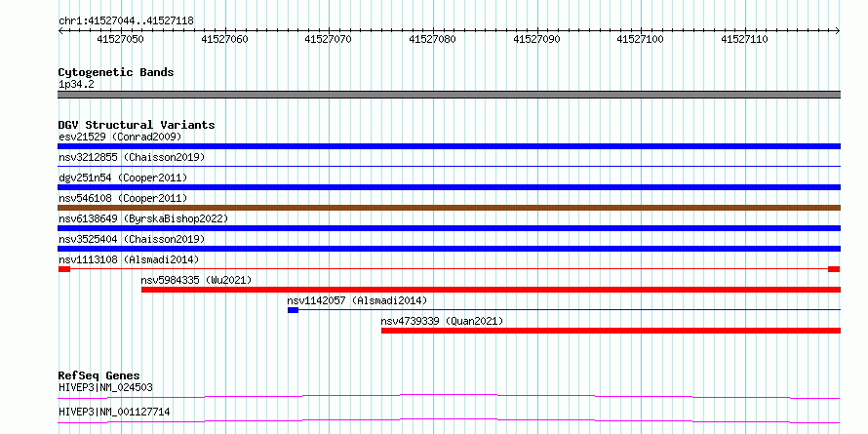Click ruler position 41527050
Screen dimensions: 868x434
coord(120,39)
